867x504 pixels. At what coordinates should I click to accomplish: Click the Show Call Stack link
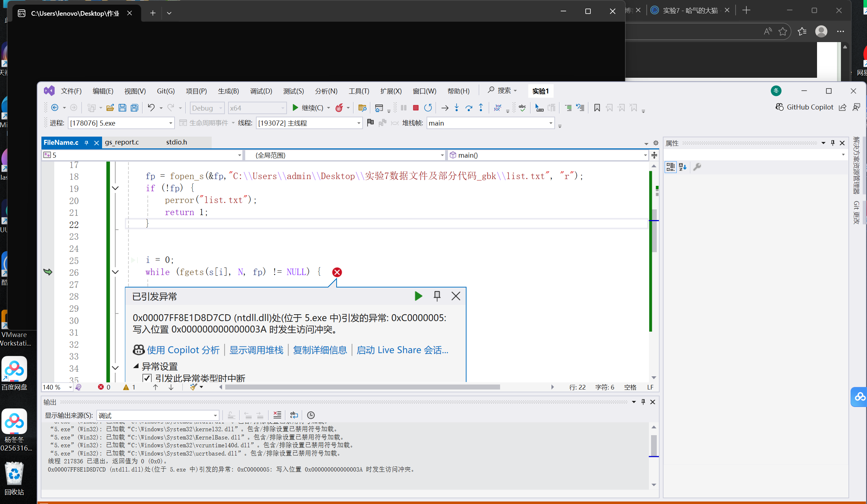click(x=256, y=350)
